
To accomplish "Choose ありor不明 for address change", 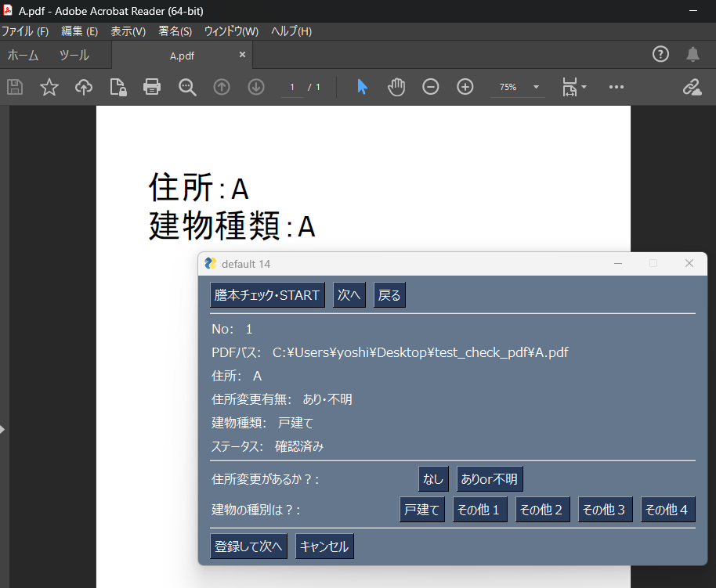I will point(490,479).
